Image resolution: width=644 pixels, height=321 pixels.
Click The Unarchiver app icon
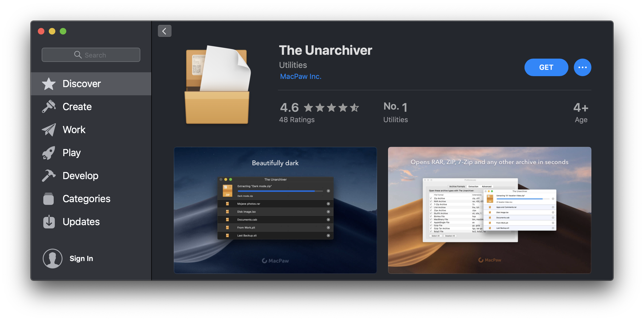pos(218,85)
